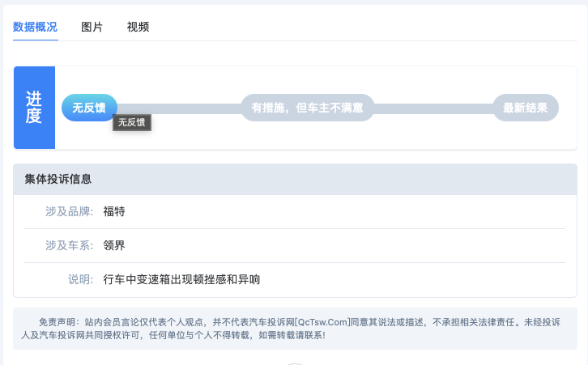Click the blue 进度 label block
The image size is (588, 365).
(34, 108)
